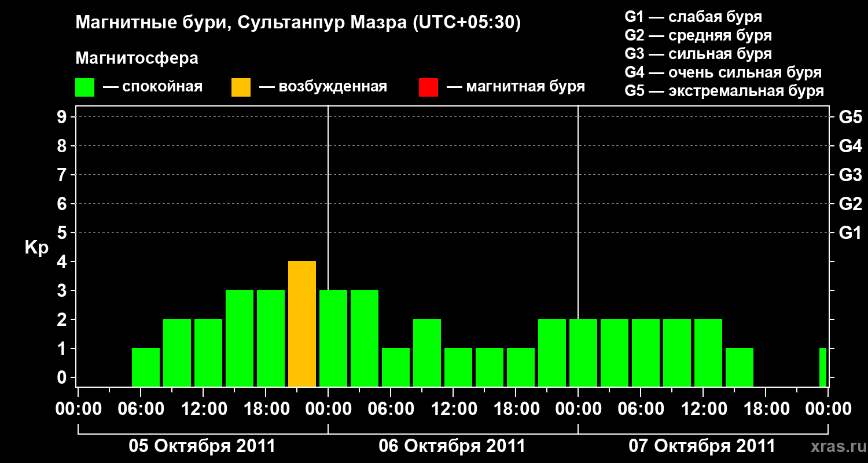Image resolution: width=868 pixels, height=463 pixels.
Task: Click right-axis 'G4' level label
Action: pos(851,146)
